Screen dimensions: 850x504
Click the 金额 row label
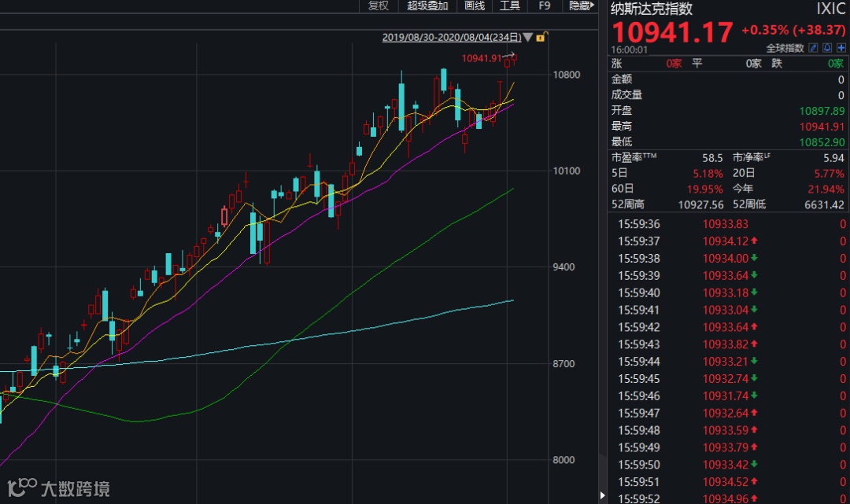coord(622,79)
